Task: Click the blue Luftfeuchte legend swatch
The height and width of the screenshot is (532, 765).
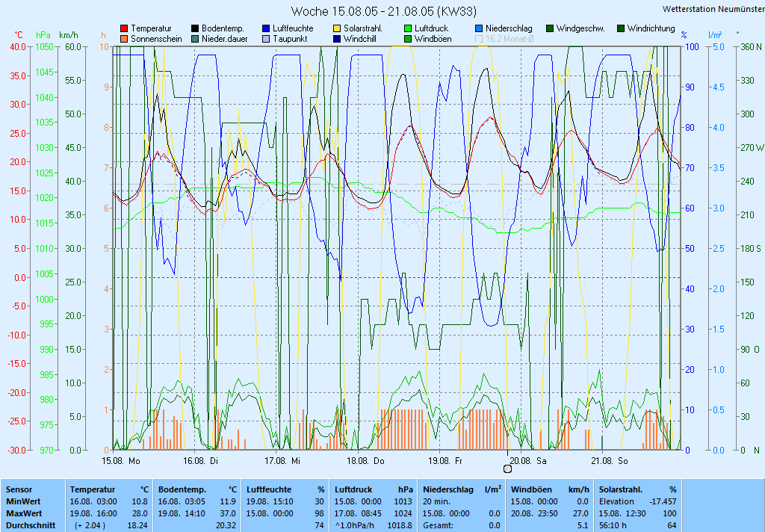Action: point(266,29)
